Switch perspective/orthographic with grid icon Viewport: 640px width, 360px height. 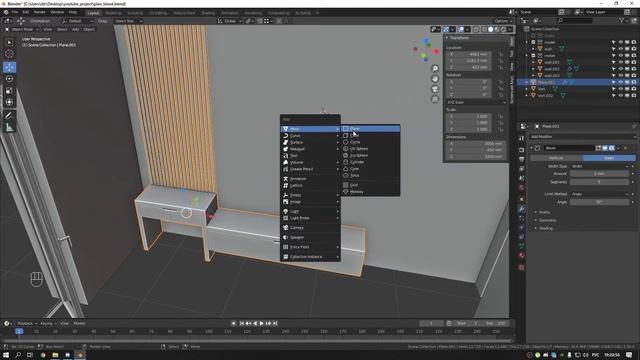coord(435,99)
